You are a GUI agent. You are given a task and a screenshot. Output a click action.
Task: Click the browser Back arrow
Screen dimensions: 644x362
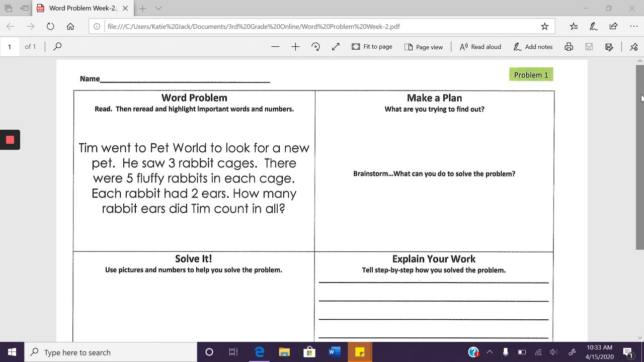[10, 26]
